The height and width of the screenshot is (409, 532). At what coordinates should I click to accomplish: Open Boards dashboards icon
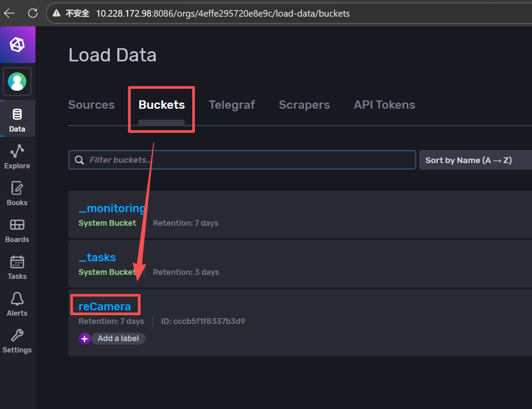tap(17, 230)
